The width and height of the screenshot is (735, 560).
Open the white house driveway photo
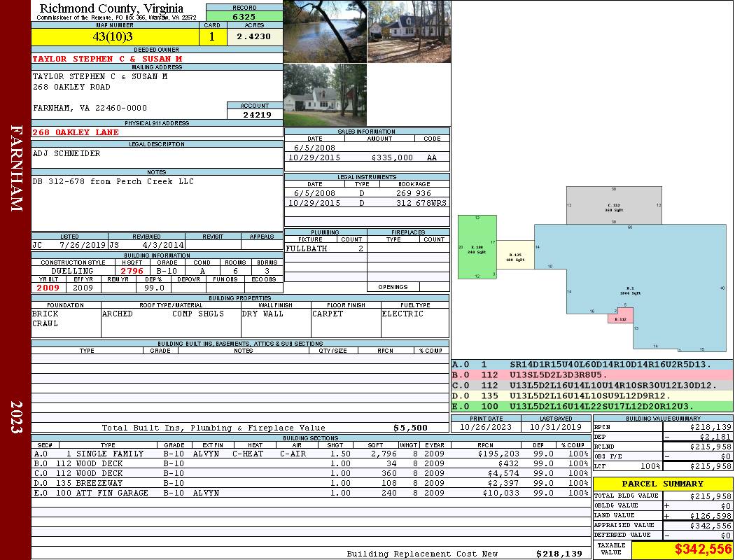pyautogui.click(x=325, y=94)
